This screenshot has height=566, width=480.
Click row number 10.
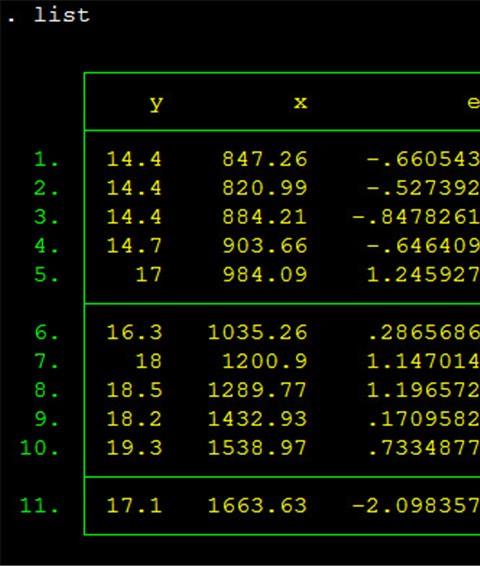pos(39,448)
